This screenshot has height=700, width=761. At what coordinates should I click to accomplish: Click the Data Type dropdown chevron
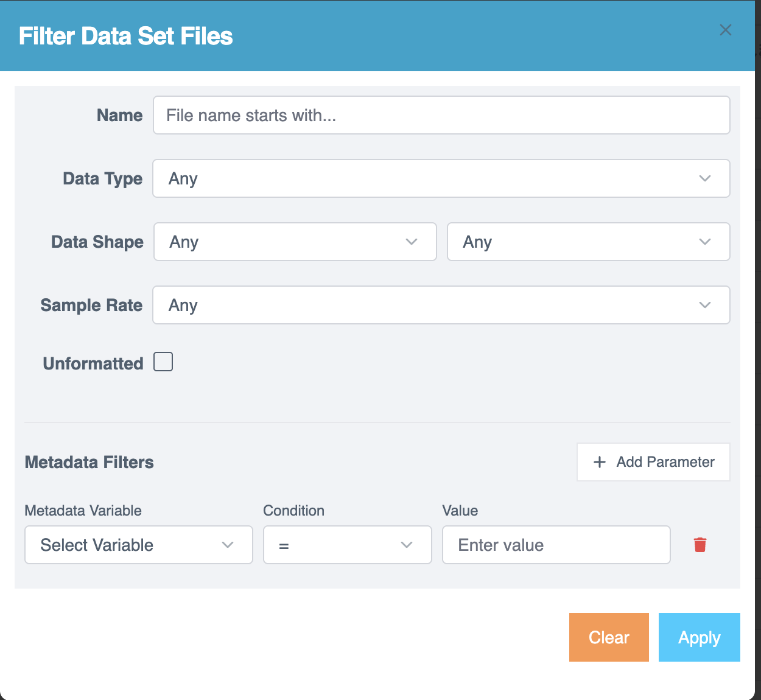(704, 178)
